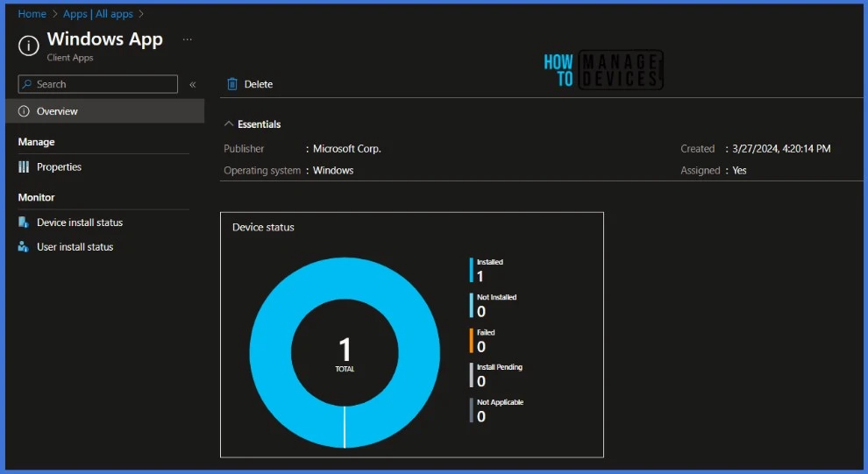Click the Overview info circle icon
This screenshot has width=868, height=474.
[24, 111]
